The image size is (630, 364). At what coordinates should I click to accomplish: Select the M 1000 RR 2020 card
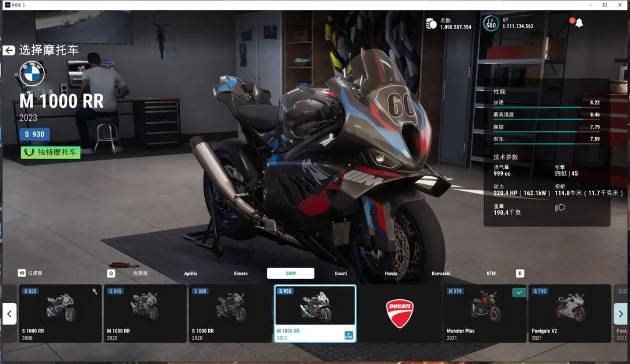145,313
